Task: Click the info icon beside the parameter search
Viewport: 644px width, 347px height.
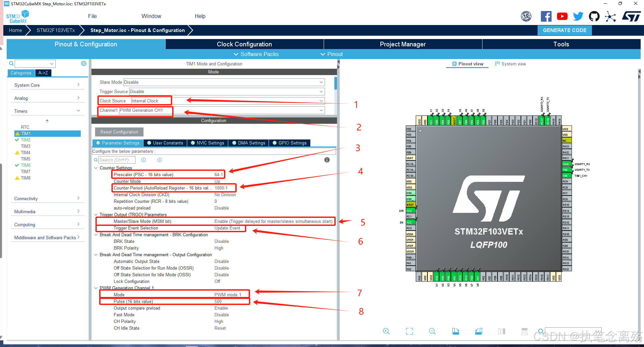Action: 327,160
